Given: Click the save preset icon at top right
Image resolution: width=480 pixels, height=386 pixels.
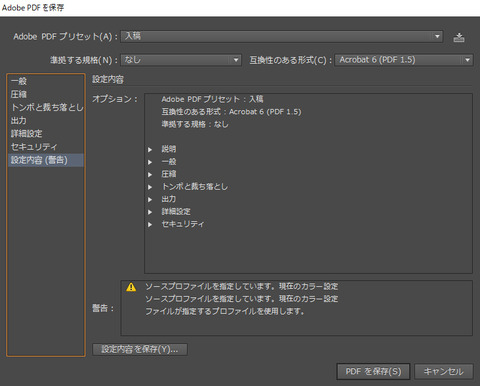Looking at the screenshot, I should point(459,37).
